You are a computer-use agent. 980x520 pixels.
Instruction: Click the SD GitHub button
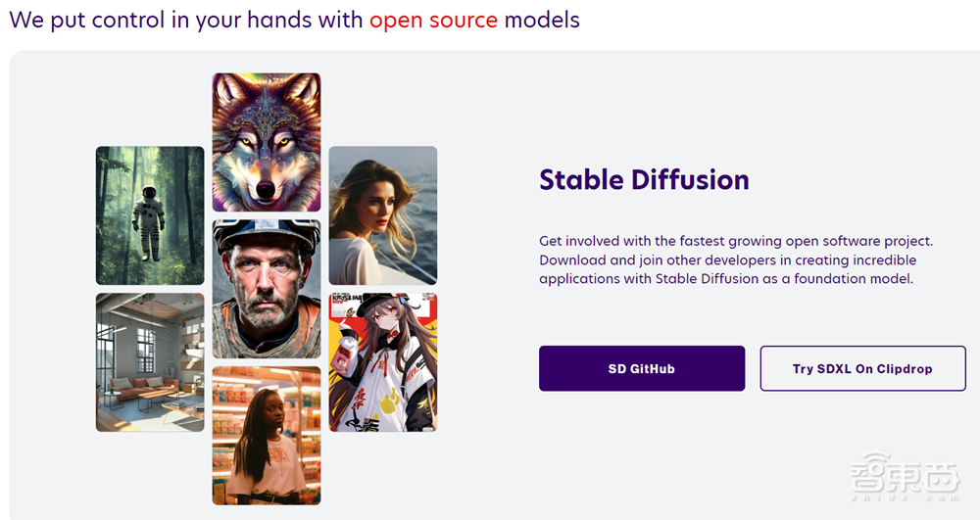(x=641, y=368)
